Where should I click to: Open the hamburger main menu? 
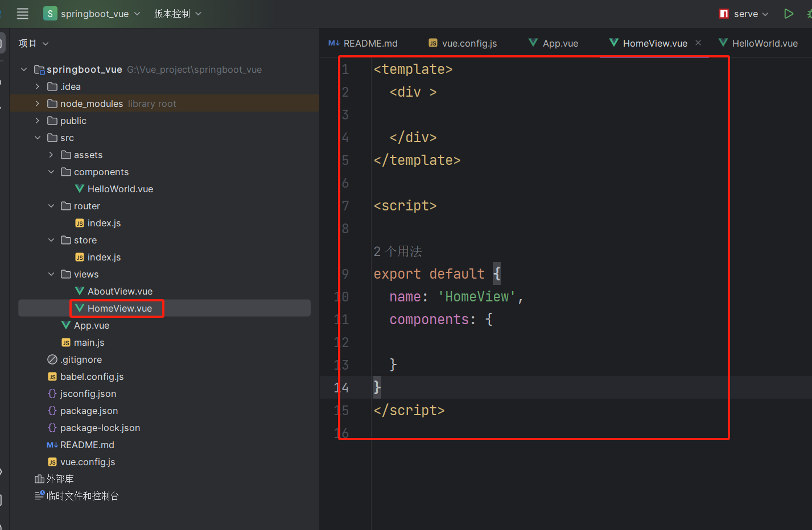click(x=23, y=14)
